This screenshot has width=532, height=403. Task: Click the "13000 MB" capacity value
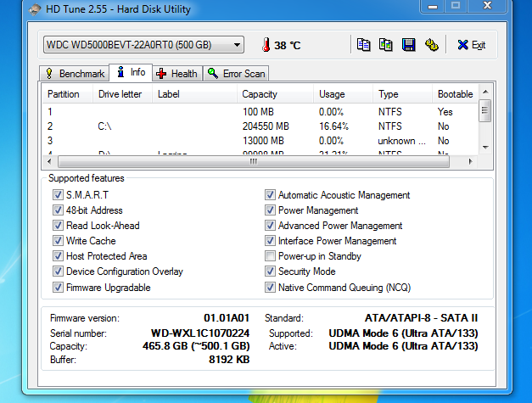click(x=263, y=141)
